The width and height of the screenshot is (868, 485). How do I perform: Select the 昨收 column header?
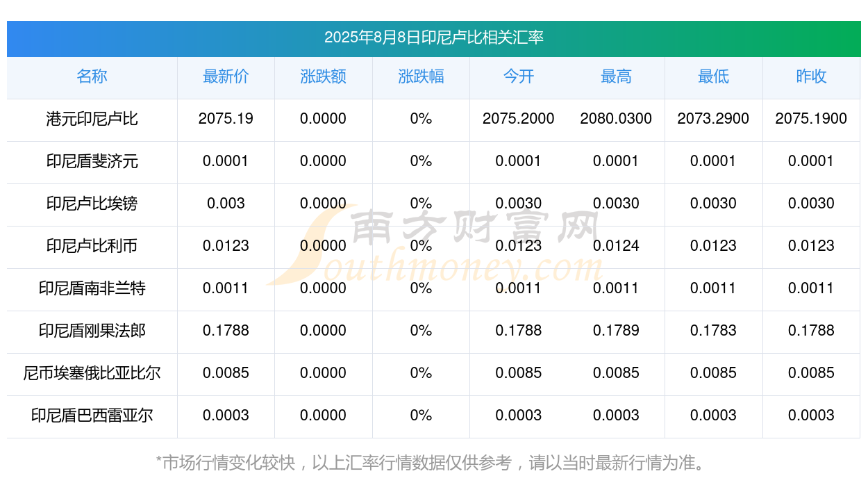(x=811, y=76)
